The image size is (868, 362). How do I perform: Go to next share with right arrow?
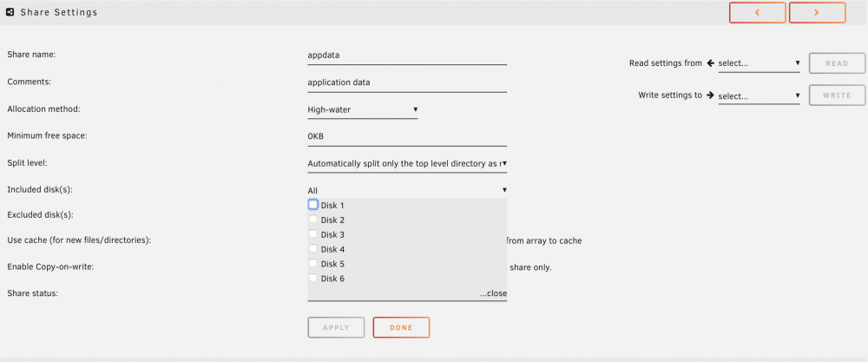coord(817,13)
